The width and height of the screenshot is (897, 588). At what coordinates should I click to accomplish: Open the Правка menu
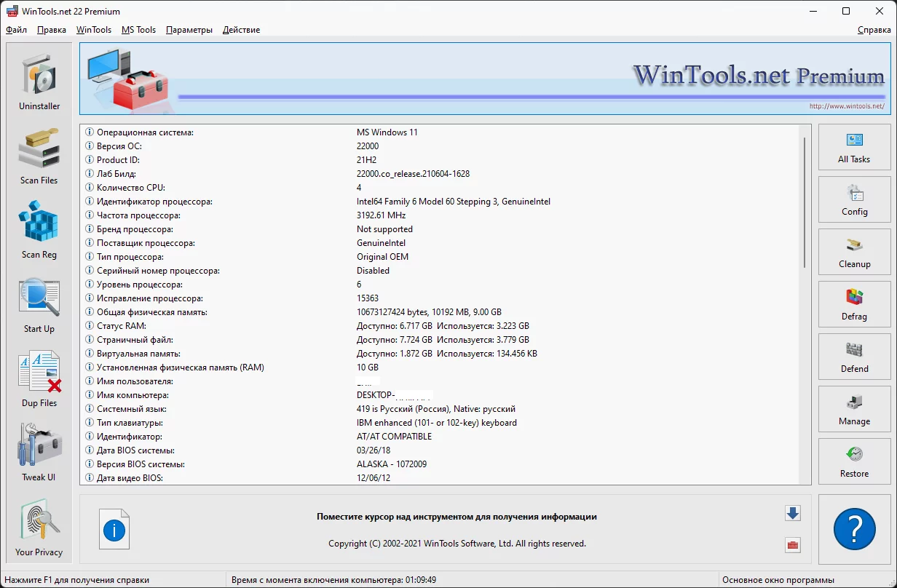point(52,30)
